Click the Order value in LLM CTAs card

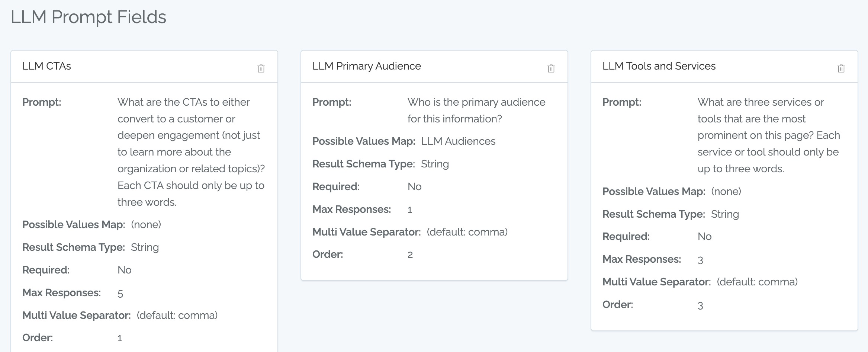tap(120, 338)
